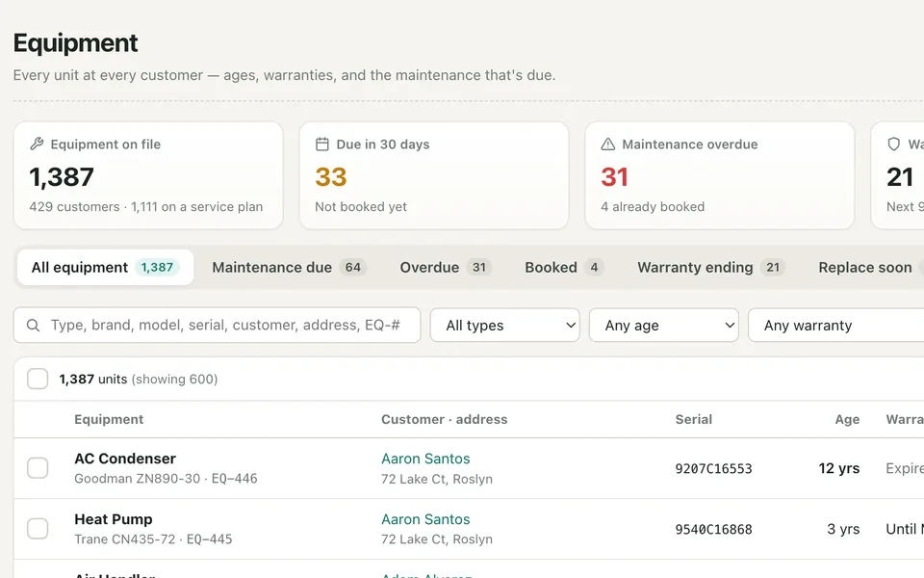Screen dimensions: 924x578
Task: Open the Equipment on file card
Action: tap(148, 175)
